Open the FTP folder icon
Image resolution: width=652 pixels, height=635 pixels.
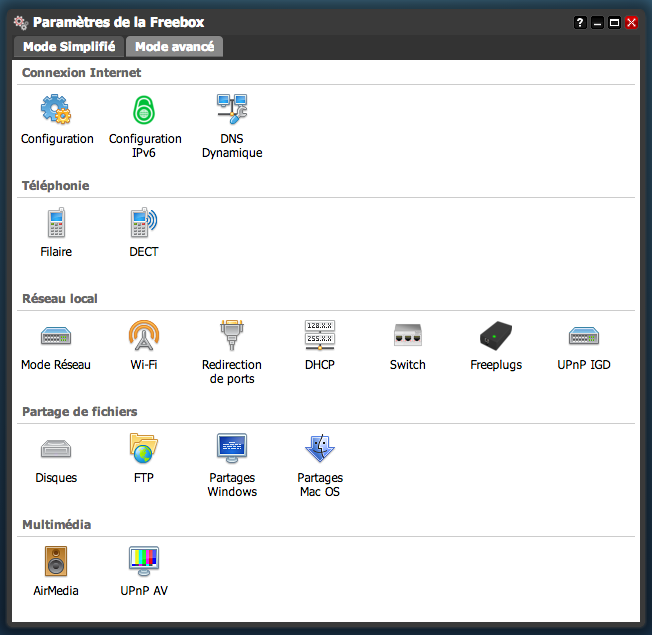click(144, 448)
